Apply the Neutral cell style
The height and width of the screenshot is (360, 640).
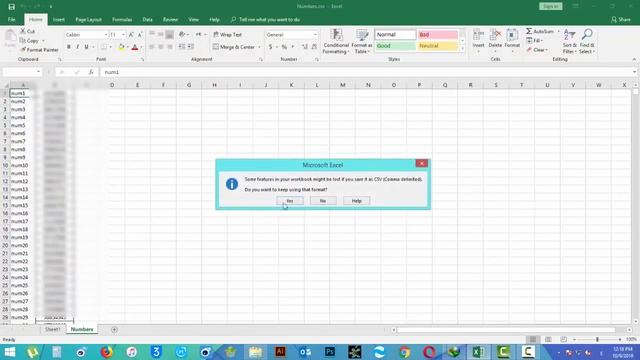click(438, 46)
